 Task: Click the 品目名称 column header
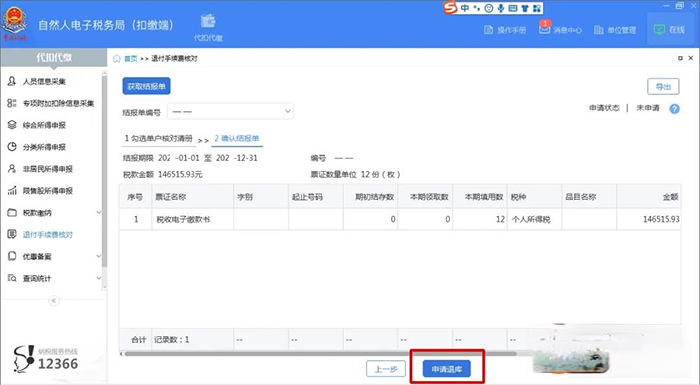589,197
